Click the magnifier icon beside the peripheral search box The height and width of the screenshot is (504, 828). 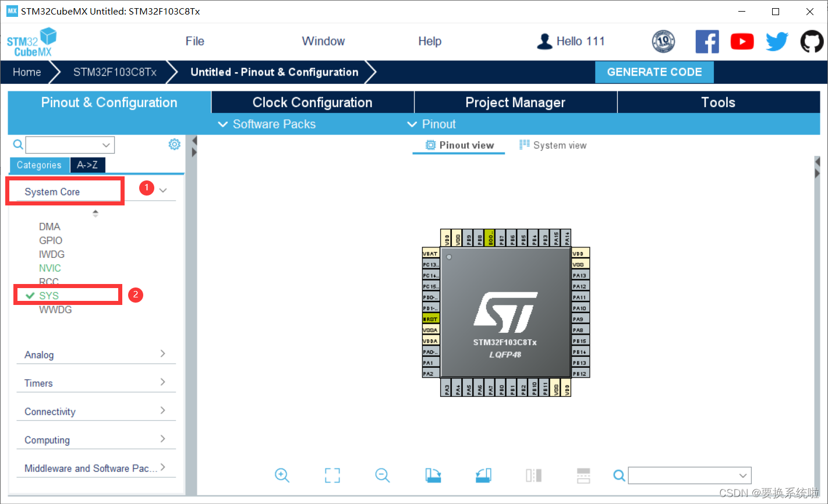[x=18, y=144]
